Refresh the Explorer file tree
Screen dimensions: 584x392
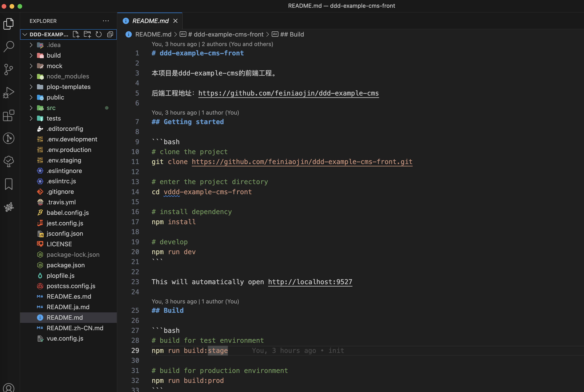99,34
